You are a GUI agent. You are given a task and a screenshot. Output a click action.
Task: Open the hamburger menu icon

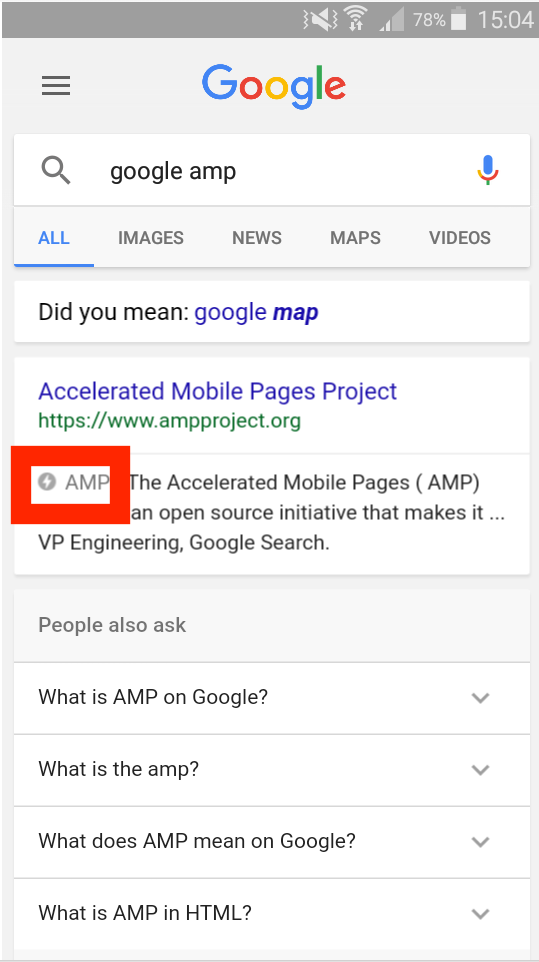[56, 86]
